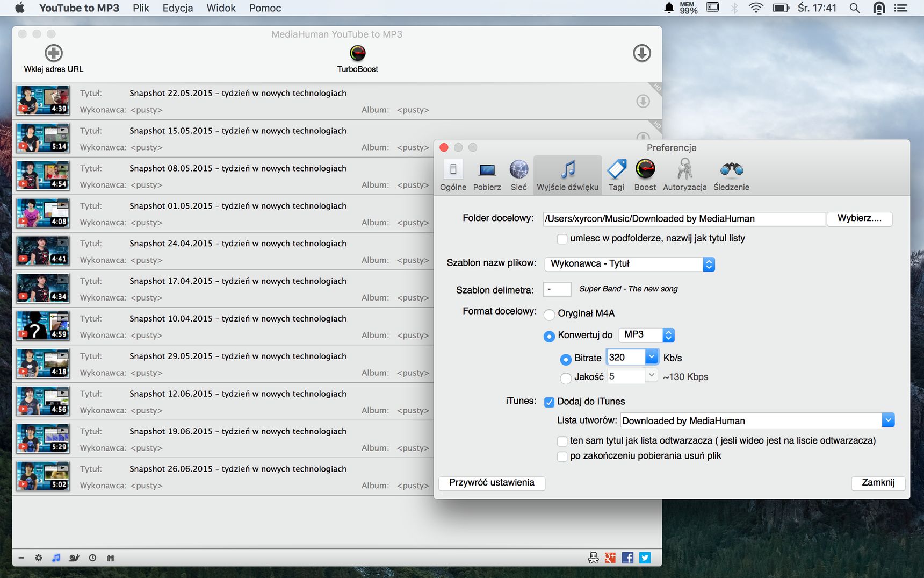
Task: Share via Google+ icon
Action: click(x=610, y=558)
